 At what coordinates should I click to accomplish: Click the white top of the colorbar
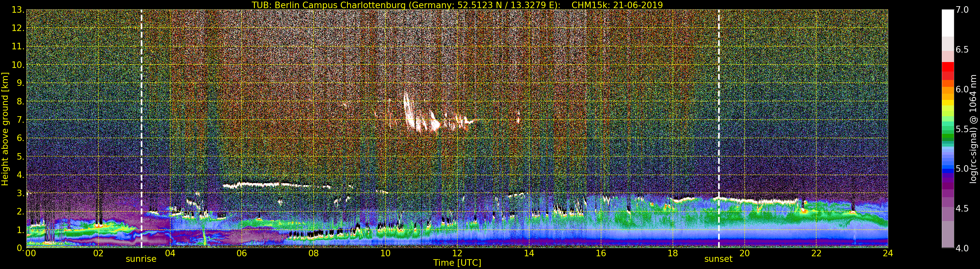click(948, 23)
